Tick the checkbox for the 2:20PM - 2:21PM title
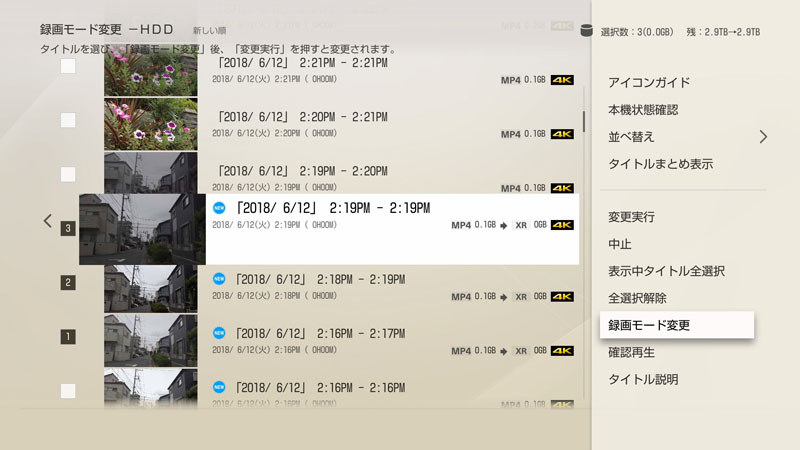Screen dimensions: 800x450 click(x=68, y=120)
